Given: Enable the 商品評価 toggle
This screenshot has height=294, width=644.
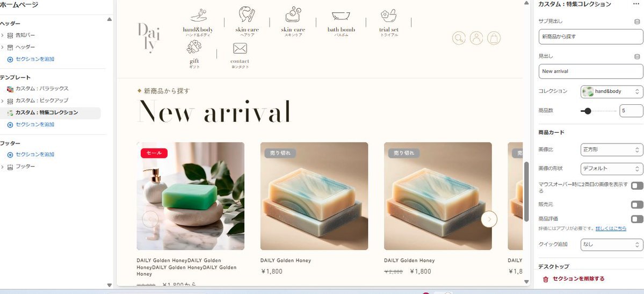Looking at the screenshot, I should point(637,219).
